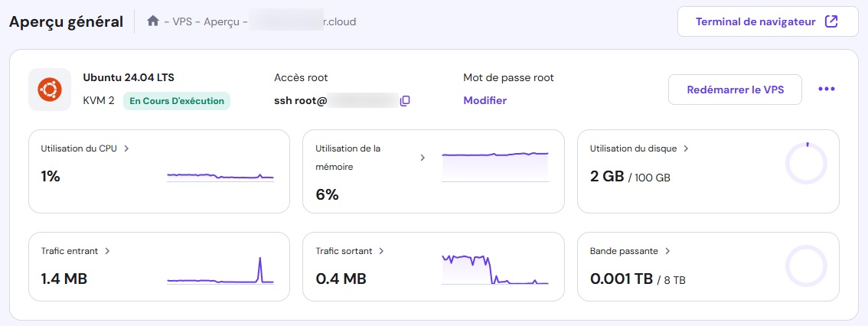This screenshot has height=326, width=868.
Task: Click the CPU usage line chart
Action: (x=220, y=177)
